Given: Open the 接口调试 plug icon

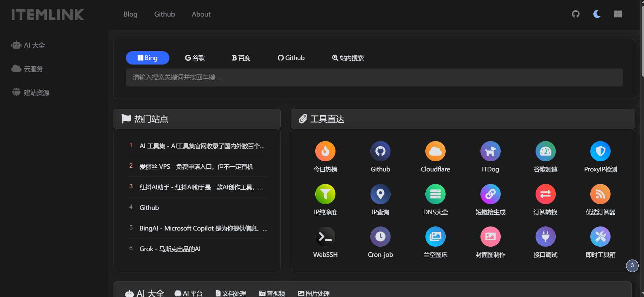Looking at the screenshot, I should (546, 237).
